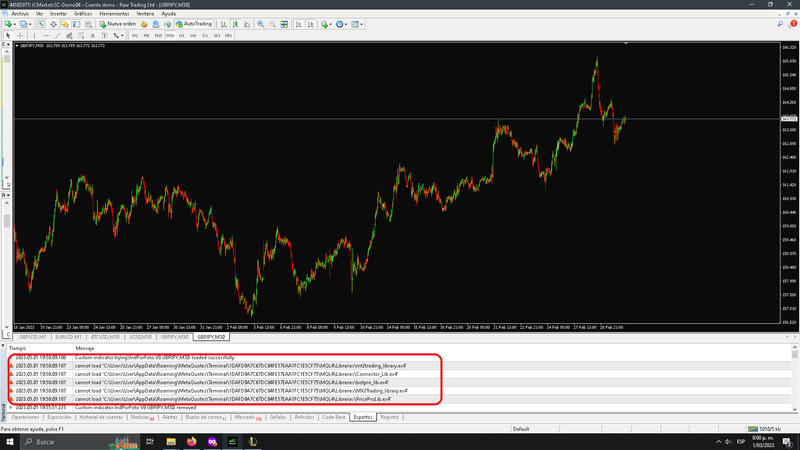This screenshot has width=800, height=450.
Task: Toggle the Terminal panel icon
Action: click(77, 24)
